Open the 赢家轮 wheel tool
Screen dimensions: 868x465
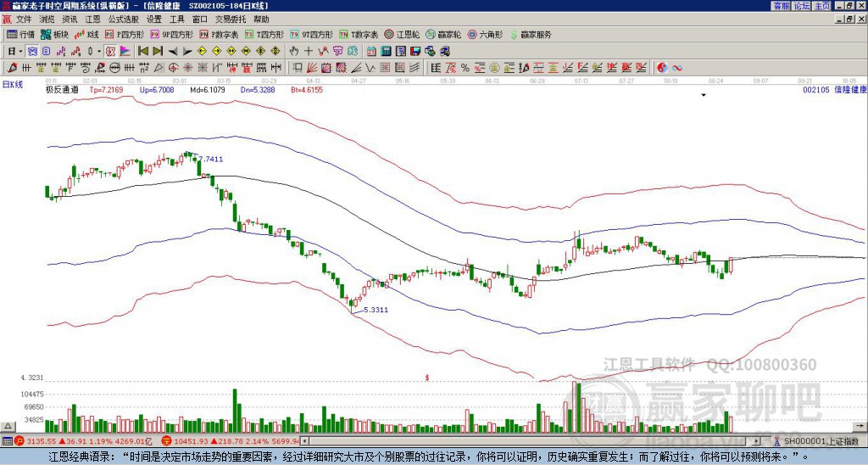(443, 34)
